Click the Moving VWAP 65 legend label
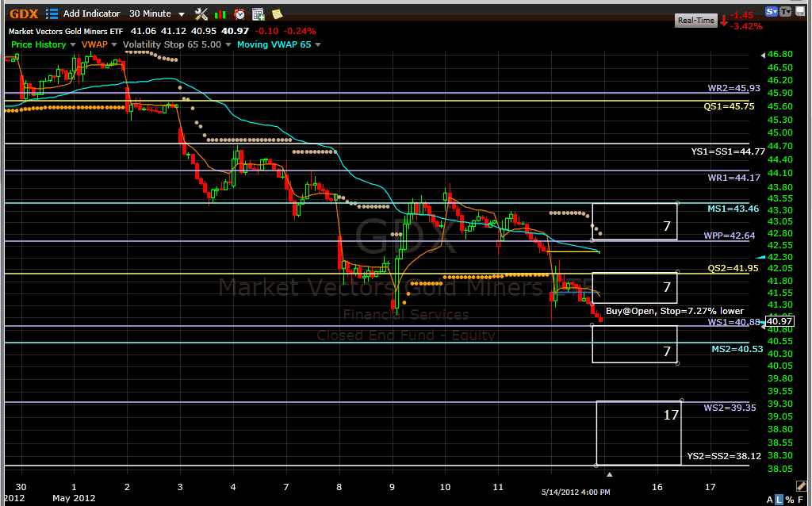Screen dimensions: 812x506 (x=274, y=44)
